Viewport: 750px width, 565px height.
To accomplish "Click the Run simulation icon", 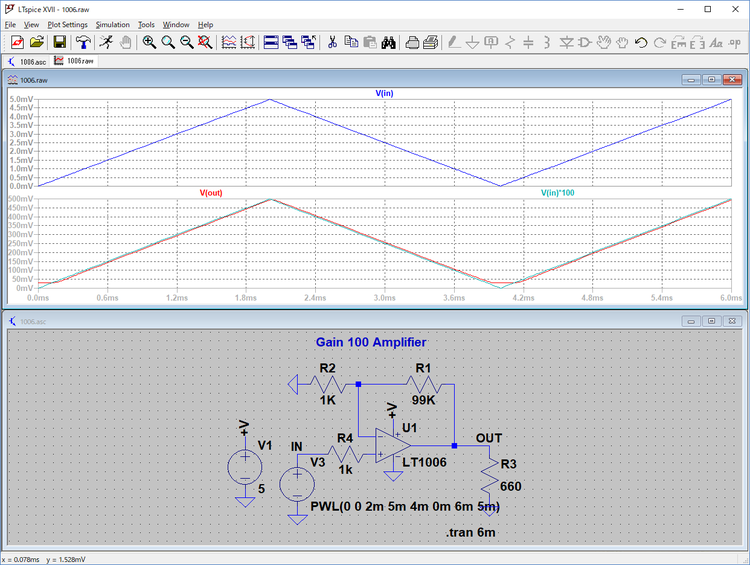I will coord(106,42).
